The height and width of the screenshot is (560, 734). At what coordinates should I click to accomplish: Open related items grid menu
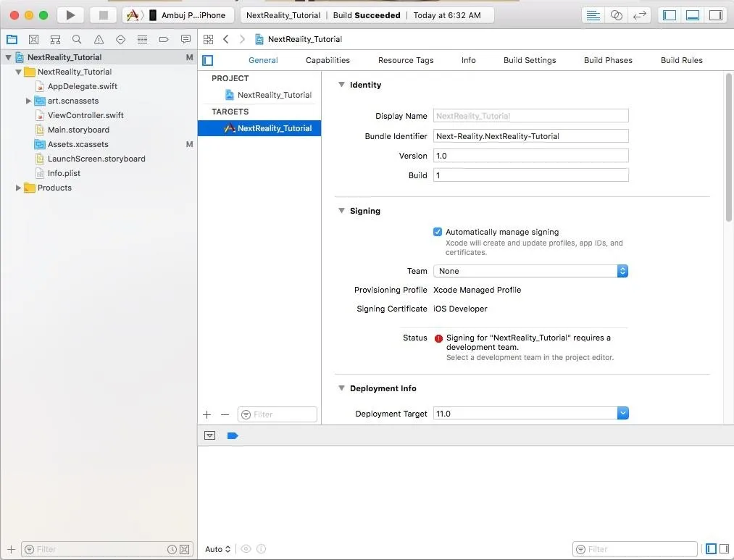[208, 39]
